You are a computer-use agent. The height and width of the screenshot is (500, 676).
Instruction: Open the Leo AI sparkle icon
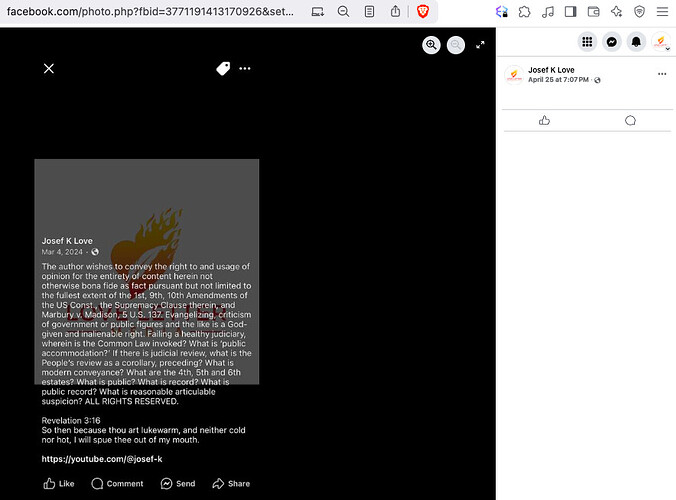tap(617, 12)
